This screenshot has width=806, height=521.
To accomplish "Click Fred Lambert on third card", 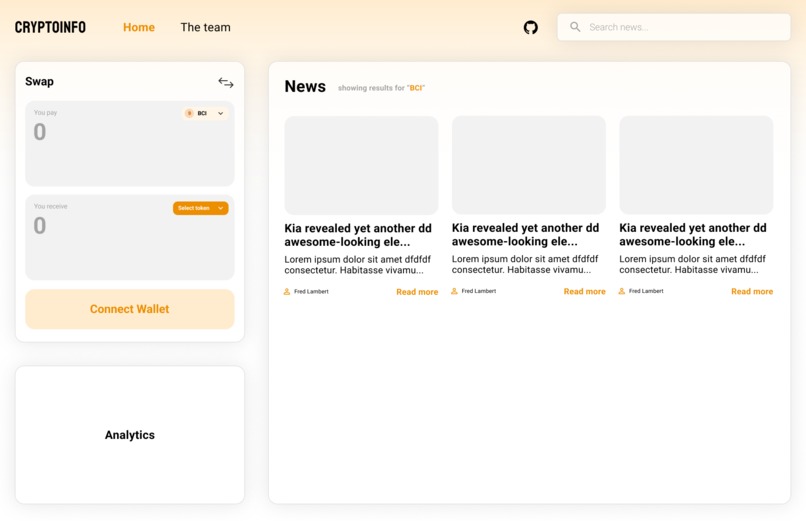I will tap(646, 291).
